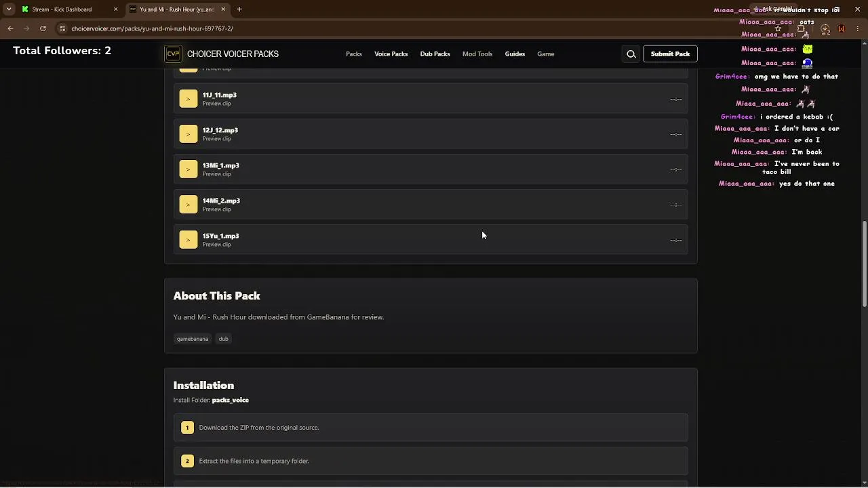The height and width of the screenshot is (488, 868).
Task: Click chat message 'I'm back'
Action: point(807,152)
